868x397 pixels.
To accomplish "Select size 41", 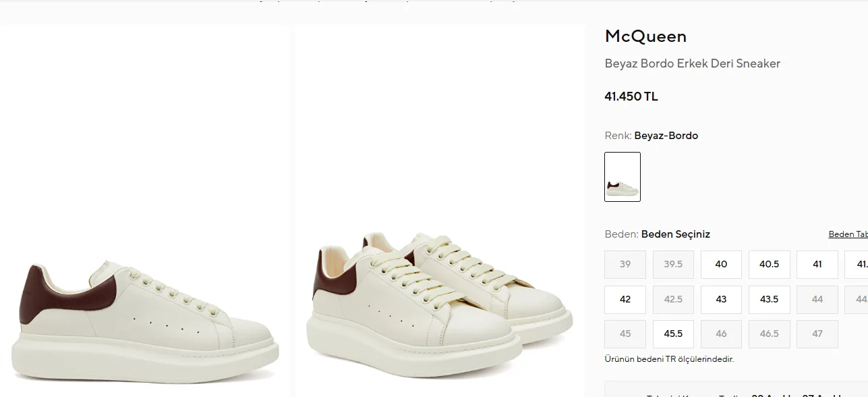I will click(817, 265).
